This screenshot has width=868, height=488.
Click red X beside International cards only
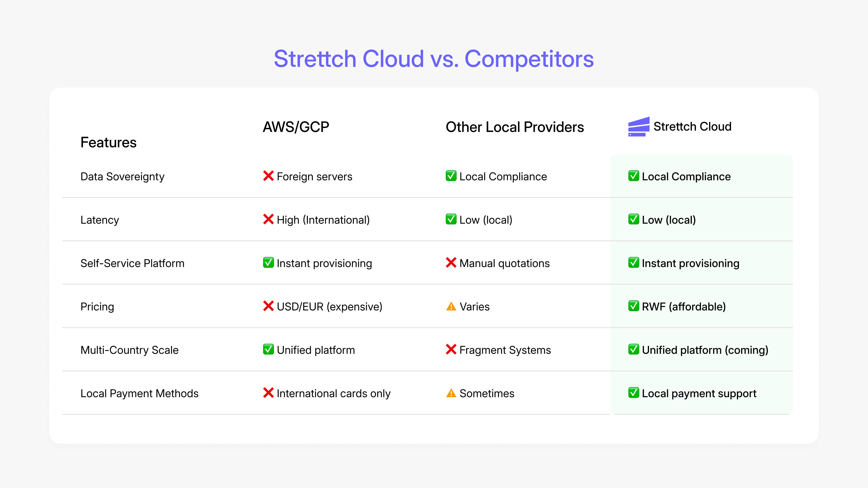click(x=268, y=393)
